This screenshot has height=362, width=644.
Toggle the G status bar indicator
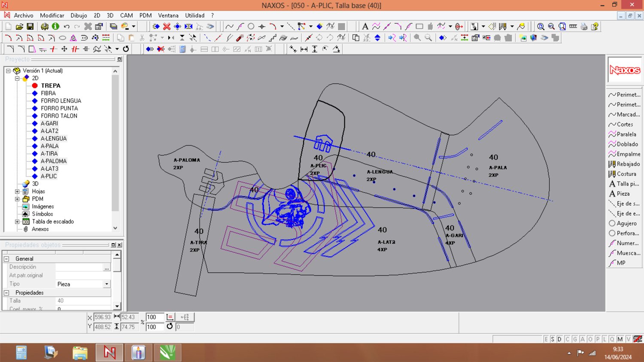(x=575, y=339)
